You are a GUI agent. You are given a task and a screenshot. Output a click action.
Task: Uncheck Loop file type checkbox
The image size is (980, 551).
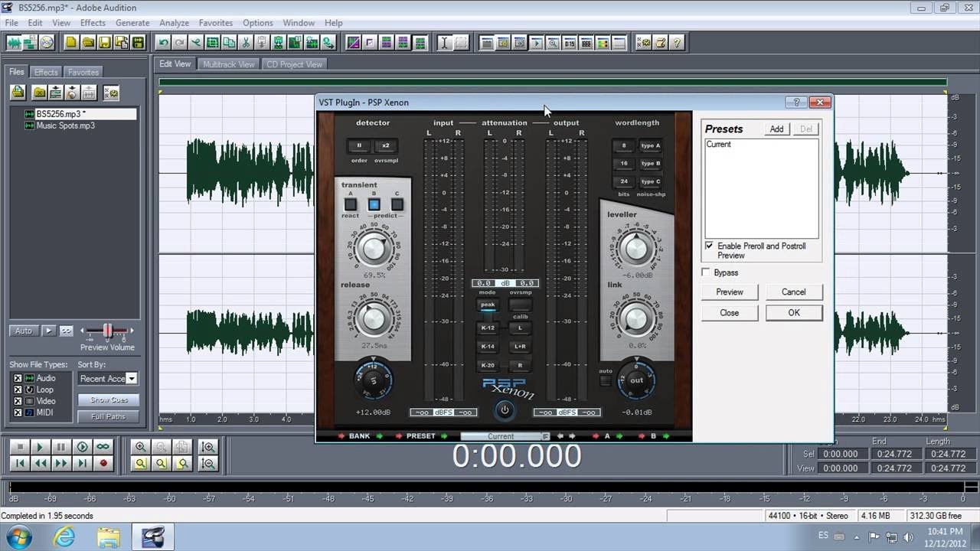coord(18,390)
